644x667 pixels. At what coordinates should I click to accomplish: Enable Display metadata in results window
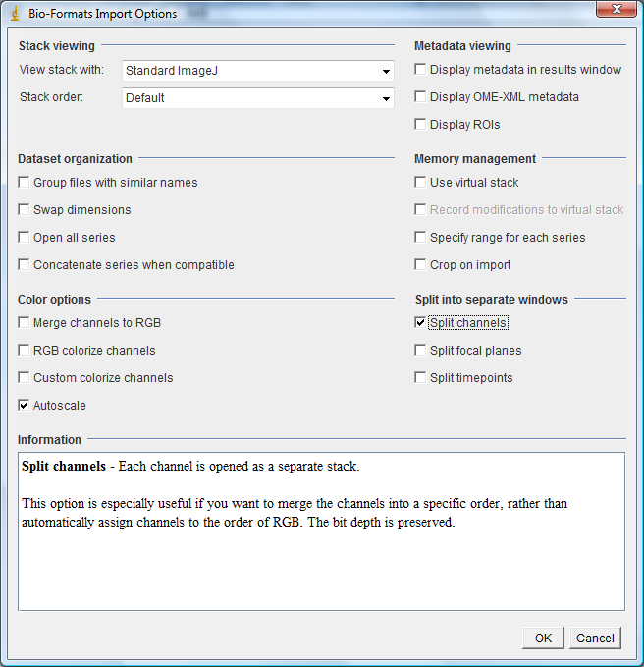click(421, 70)
